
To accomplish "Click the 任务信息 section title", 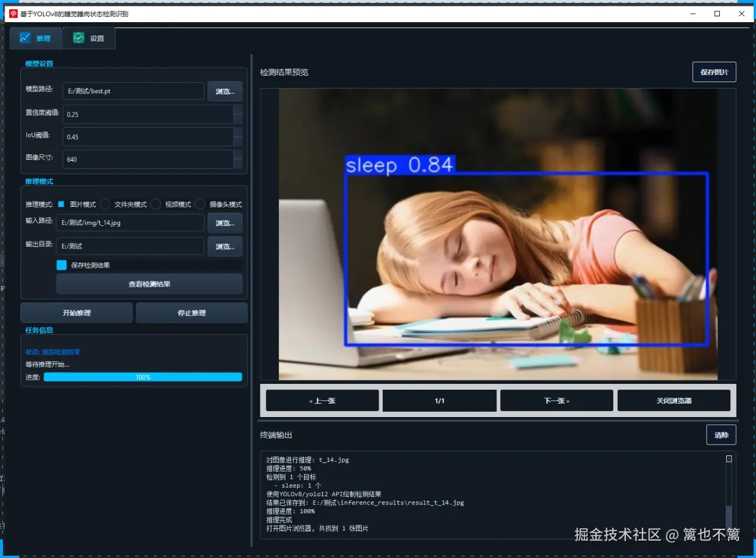I will click(x=39, y=330).
